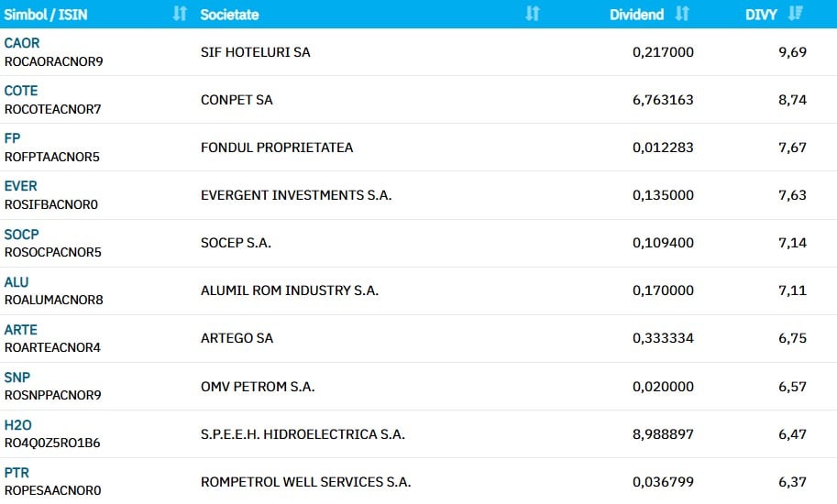Screen dimensions: 837x504
Task: Open the ALU symbol page
Action: (x=17, y=281)
